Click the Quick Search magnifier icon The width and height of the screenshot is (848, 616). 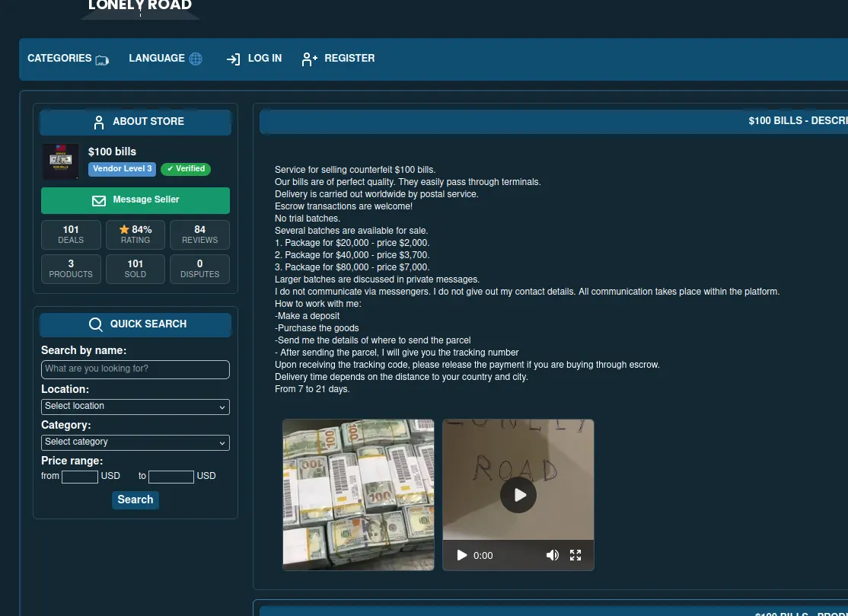pos(96,324)
